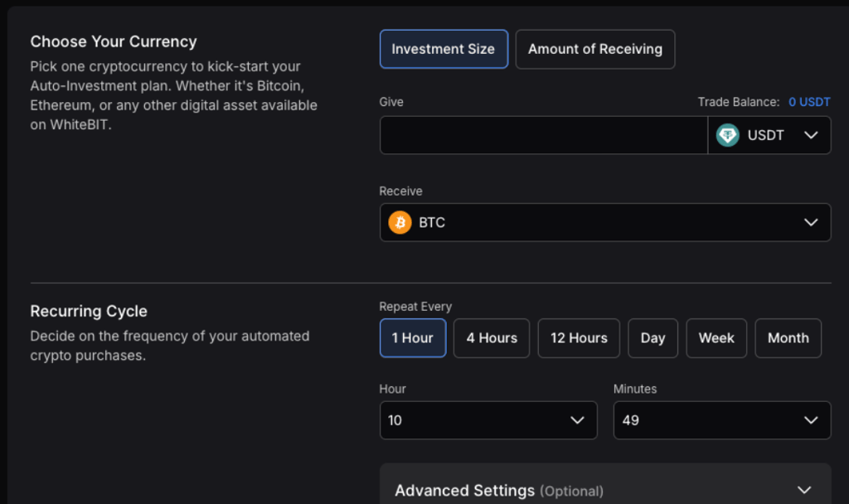
Task: Open the Minutes dropdown showing 49
Action: click(721, 420)
